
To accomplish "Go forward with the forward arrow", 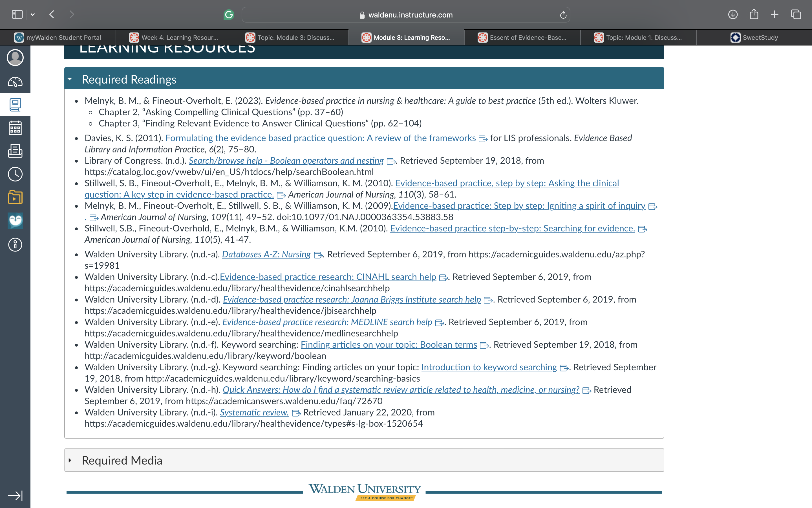I will coord(71,14).
